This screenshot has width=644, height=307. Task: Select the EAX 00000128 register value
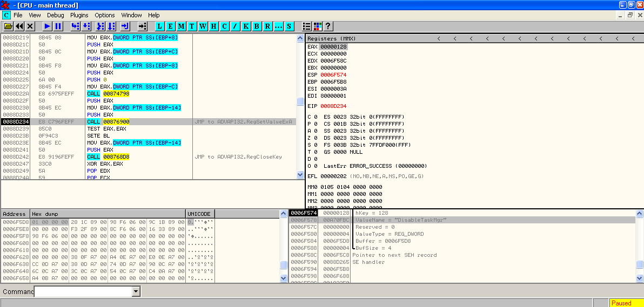333,47
